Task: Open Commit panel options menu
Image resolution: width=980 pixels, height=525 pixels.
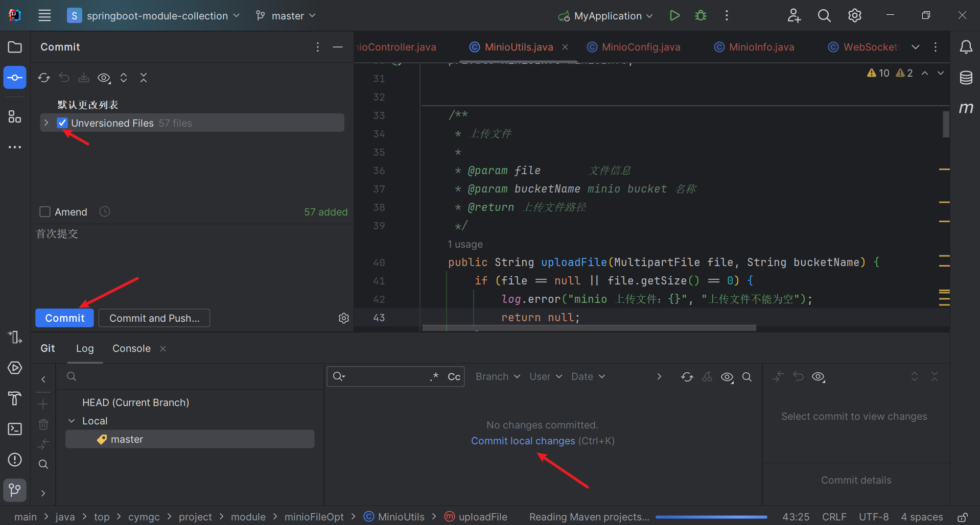Action: (318, 47)
